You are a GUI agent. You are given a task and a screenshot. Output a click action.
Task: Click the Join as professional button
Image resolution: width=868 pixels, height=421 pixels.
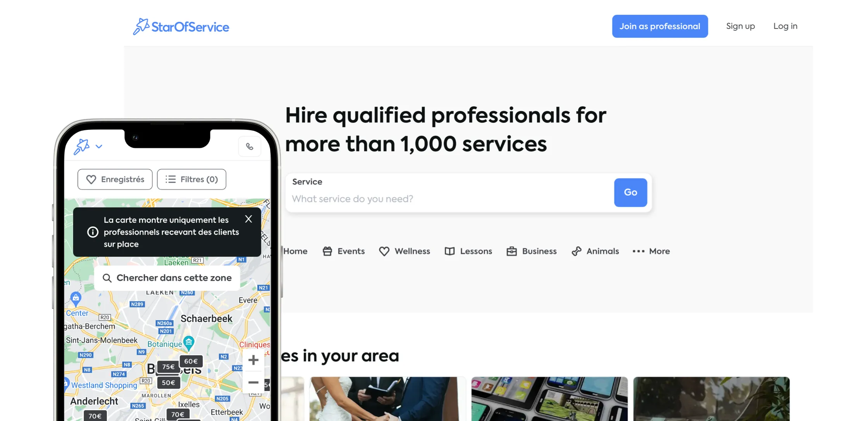coord(660,26)
